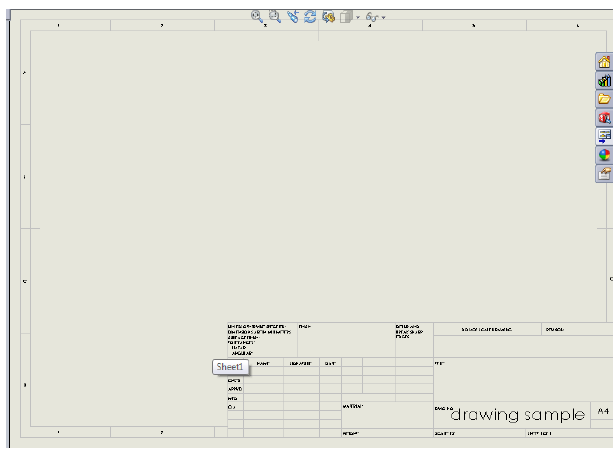Click the A4 sheet size label
615x454 pixels.
(603, 411)
